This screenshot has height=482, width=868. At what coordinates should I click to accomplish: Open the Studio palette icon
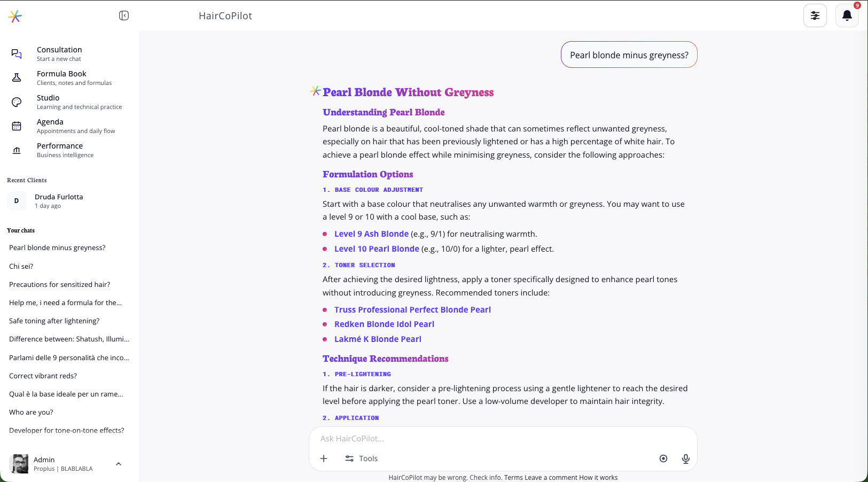[x=17, y=102]
